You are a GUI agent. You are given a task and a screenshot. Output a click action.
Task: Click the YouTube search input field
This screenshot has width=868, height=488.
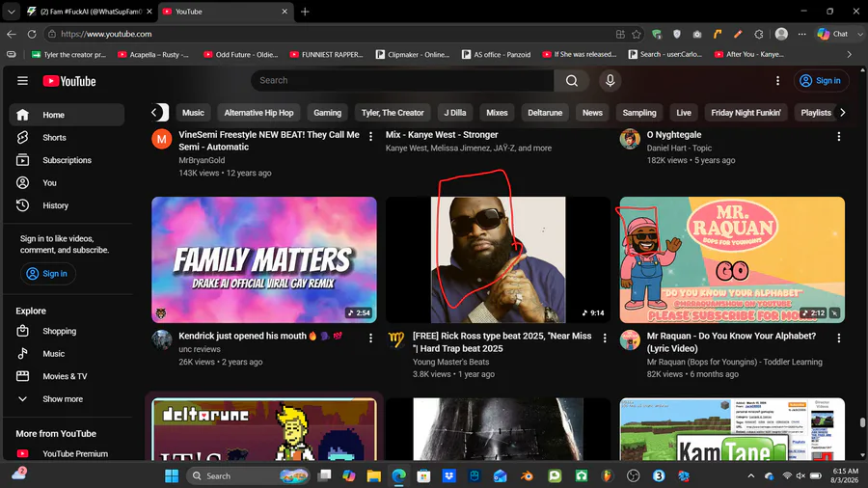click(402, 81)
